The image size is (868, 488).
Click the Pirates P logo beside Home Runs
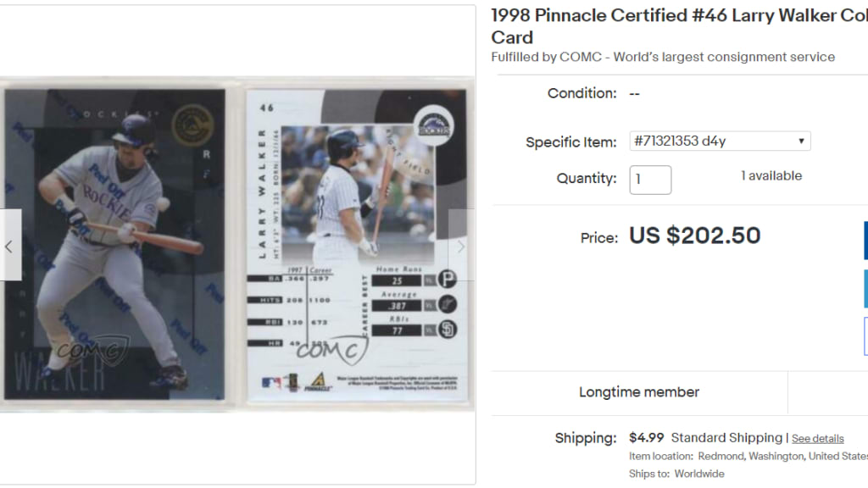(x=447, y=280)
